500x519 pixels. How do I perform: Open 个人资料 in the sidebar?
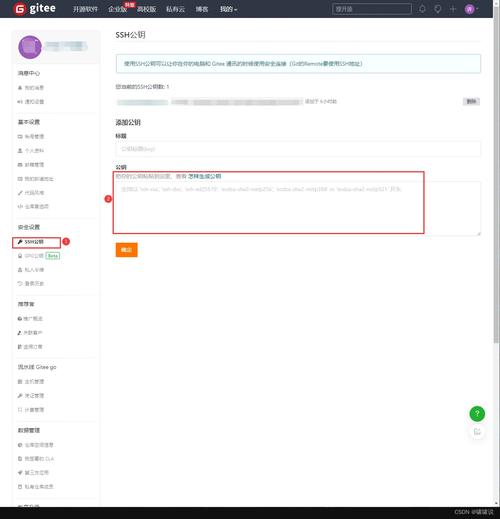pyautogui.click(x=34, y=151)
